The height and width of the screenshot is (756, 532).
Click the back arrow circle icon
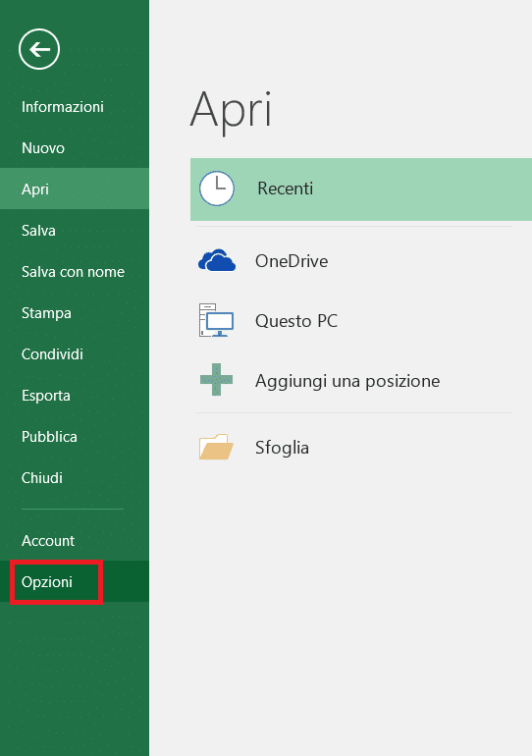point(39,49)
